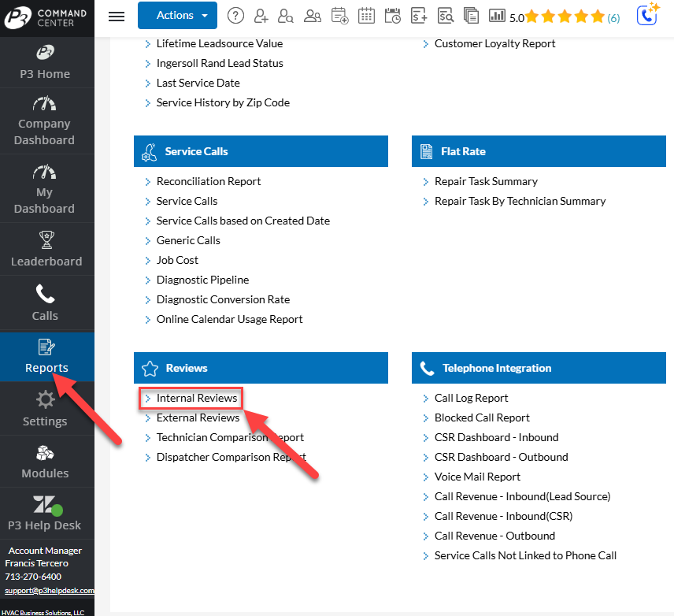Open CSR Dashboard - Inbound
674x616 pixels.
[496, 438]
